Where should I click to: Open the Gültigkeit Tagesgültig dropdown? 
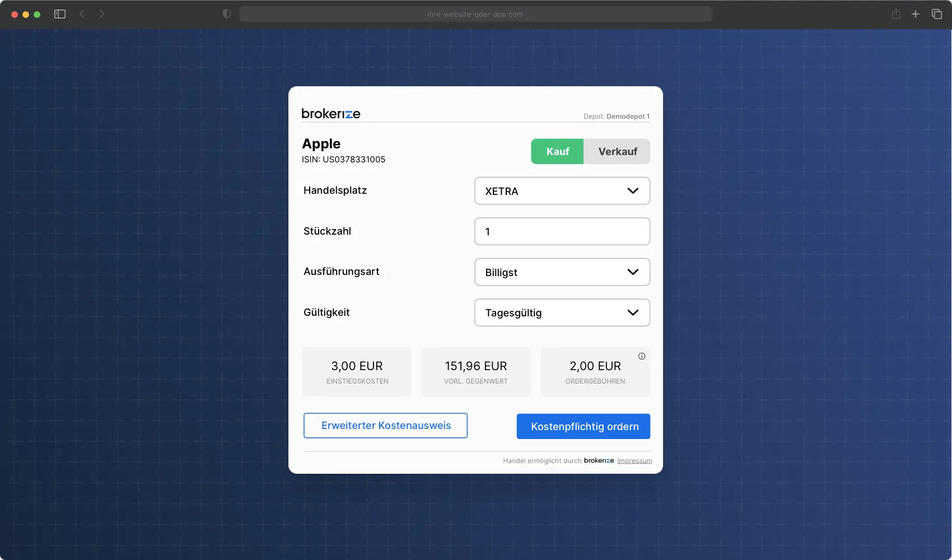pos(562,312)
